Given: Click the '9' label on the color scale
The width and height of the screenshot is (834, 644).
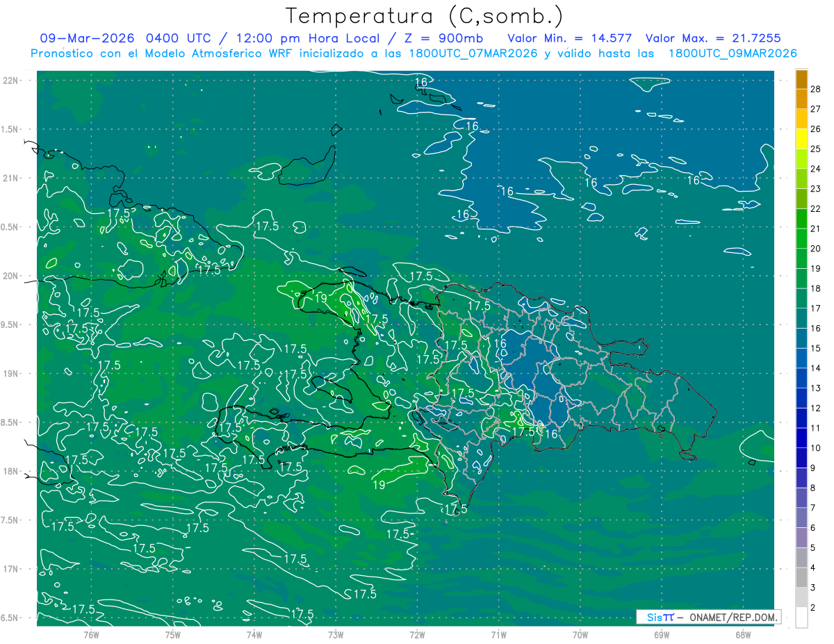Looking at the screenshot, I should (x=814, y=468).
